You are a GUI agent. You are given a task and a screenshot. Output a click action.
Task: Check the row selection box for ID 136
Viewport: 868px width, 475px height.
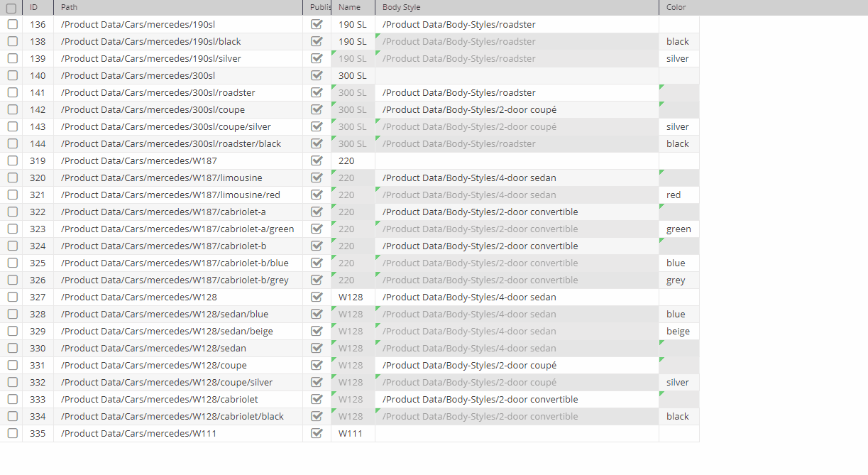pos(12,24)
